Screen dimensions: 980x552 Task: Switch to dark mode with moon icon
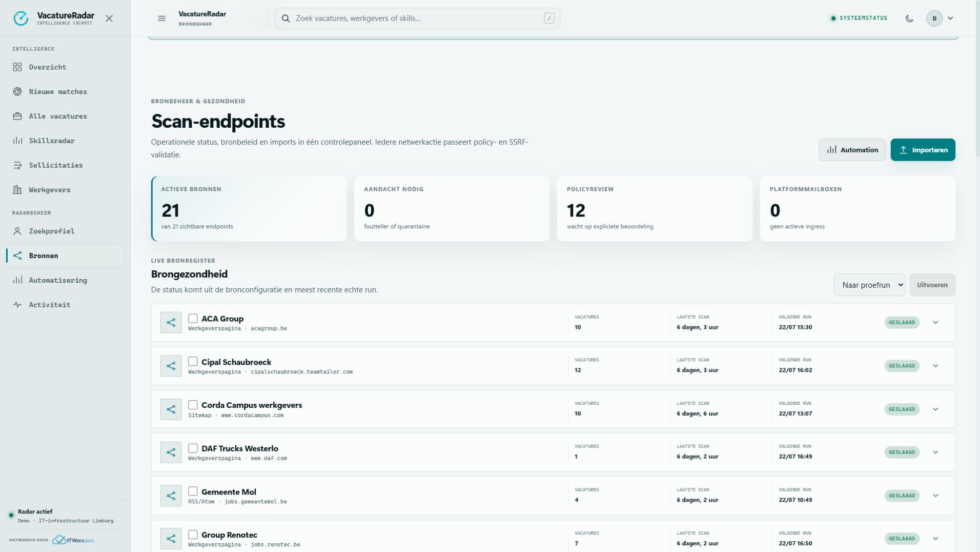[909, 18]
